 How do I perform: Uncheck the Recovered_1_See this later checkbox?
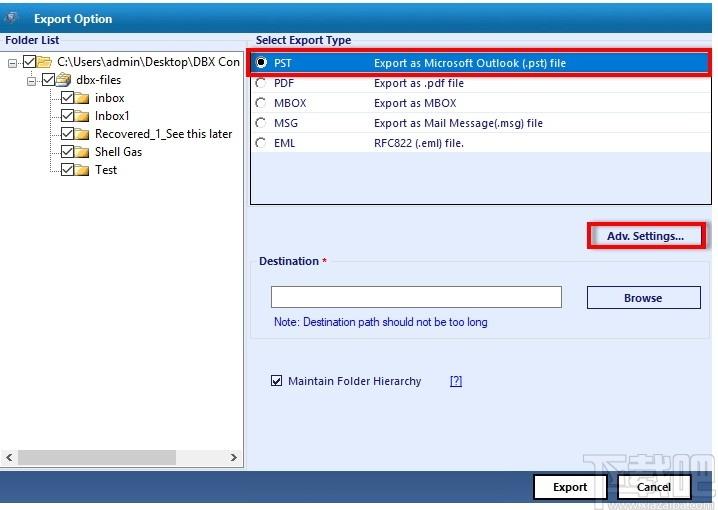pos(67,134)
